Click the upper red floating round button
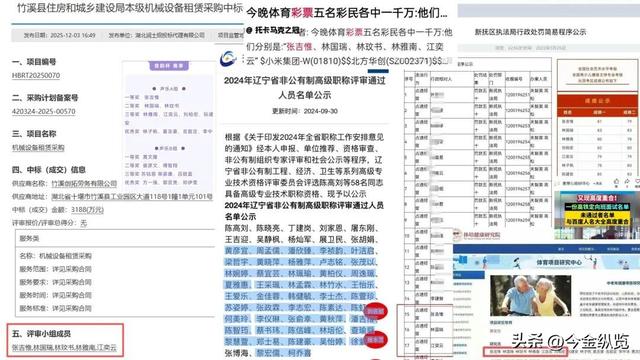This screenshot has height=360, width=640. pos(375,311)
